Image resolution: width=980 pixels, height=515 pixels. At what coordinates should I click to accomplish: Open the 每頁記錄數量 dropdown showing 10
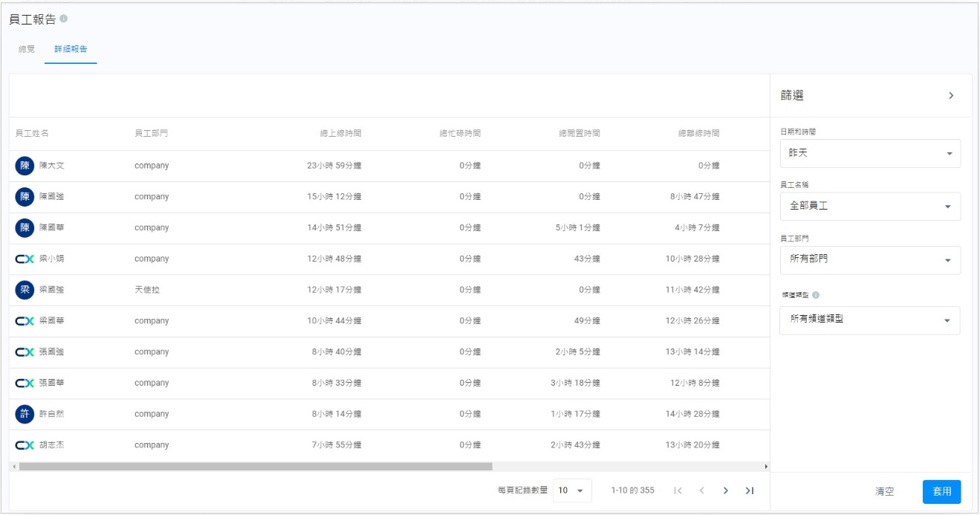click(x=572, y=490)
